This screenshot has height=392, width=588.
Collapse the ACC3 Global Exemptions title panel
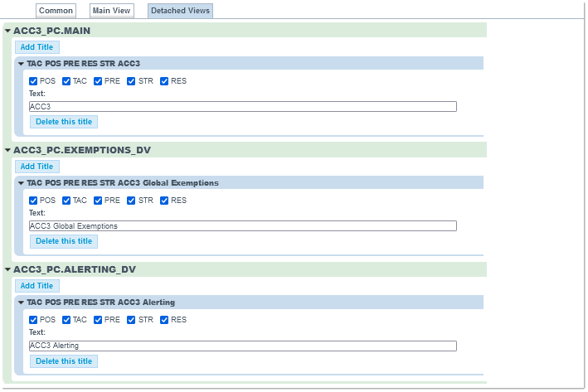coord(21,182)
